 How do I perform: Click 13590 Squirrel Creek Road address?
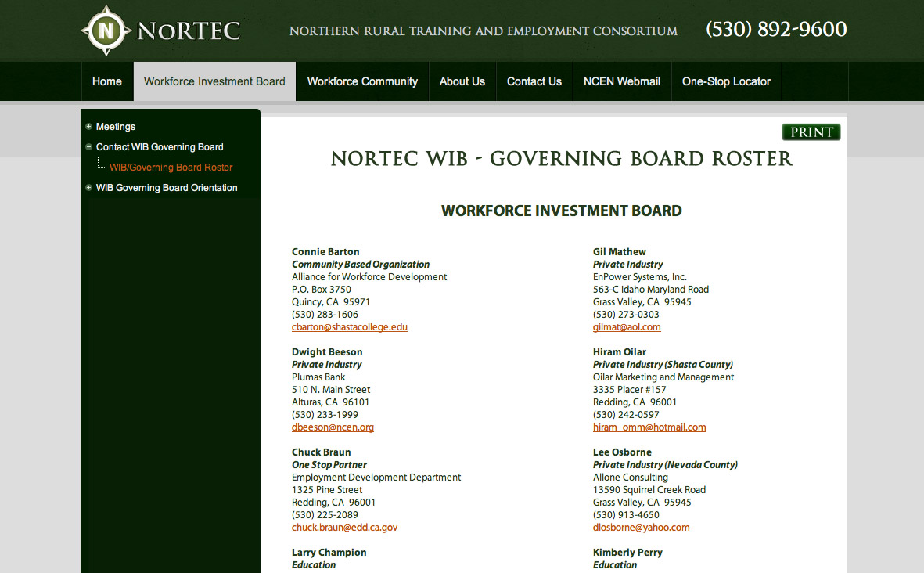click(x=649, y=490)
